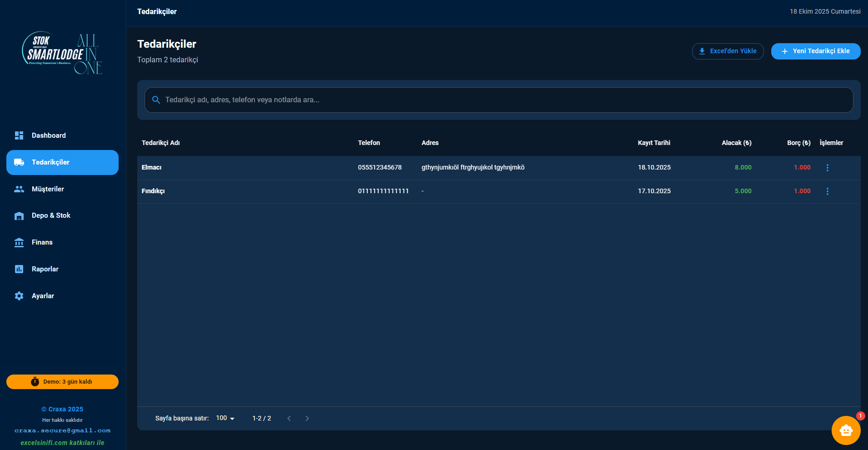
Task: Click the Raporlar chart icon
Action: click(19, 269)
